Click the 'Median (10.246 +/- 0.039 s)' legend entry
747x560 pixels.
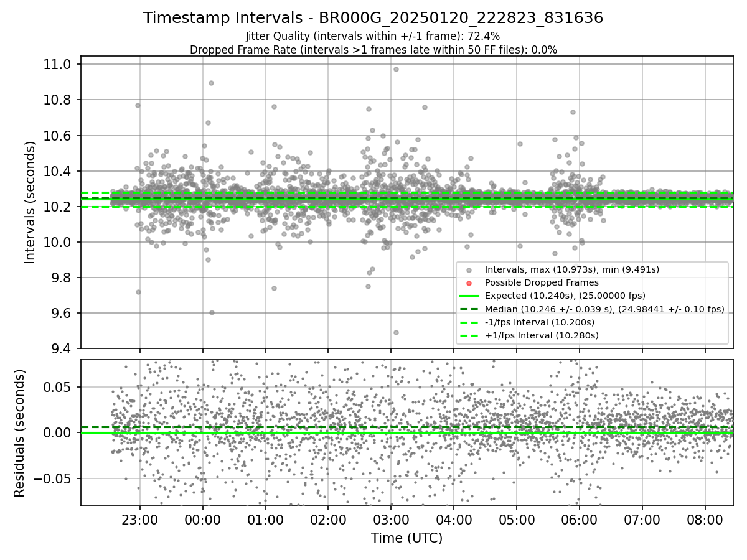tap(604, 309)
